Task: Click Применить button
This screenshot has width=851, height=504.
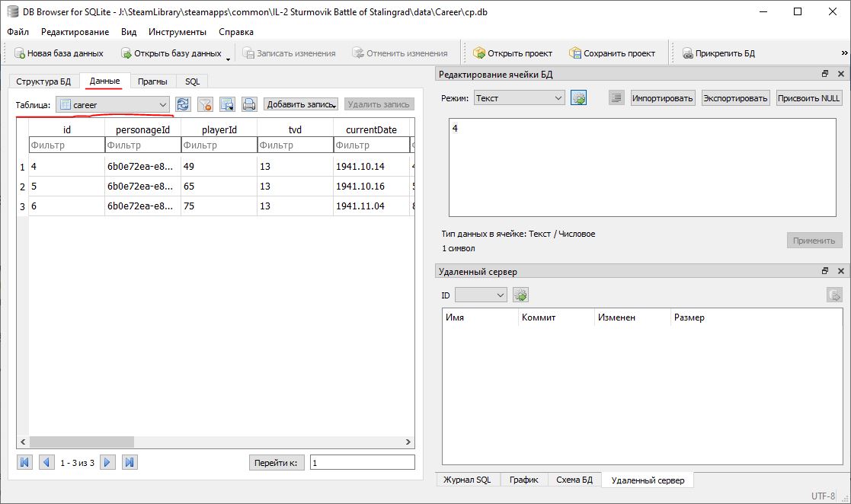Action: (814, 241)
